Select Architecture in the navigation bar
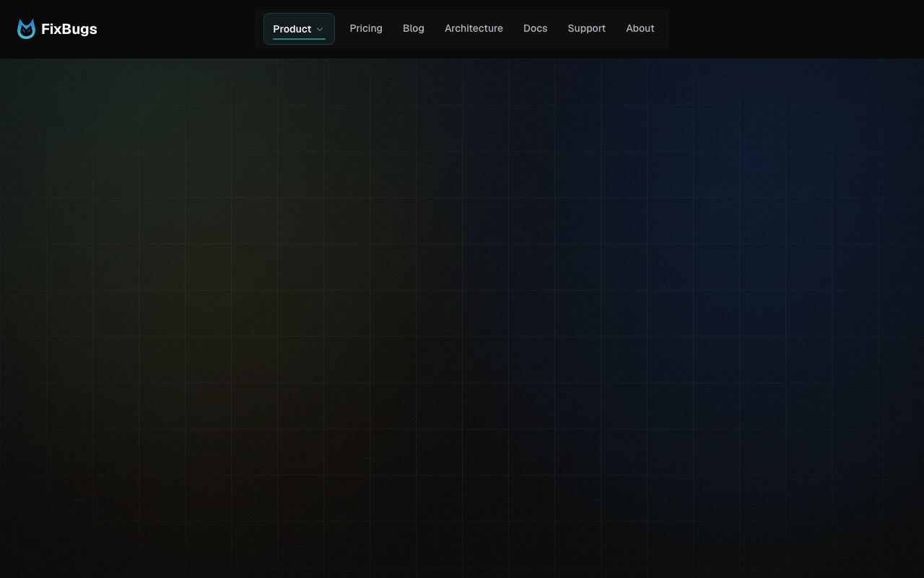924x578 pixels. [474, 28]
